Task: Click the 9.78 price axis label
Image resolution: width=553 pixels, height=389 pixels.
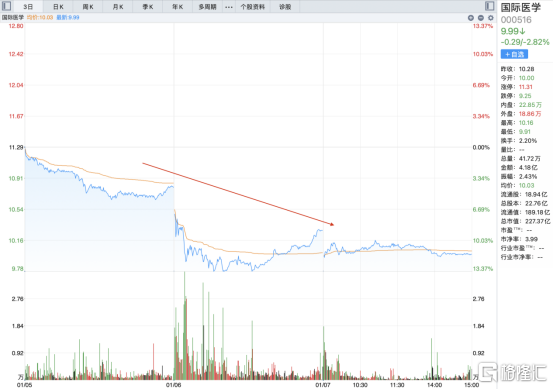Action: [18, 269]
